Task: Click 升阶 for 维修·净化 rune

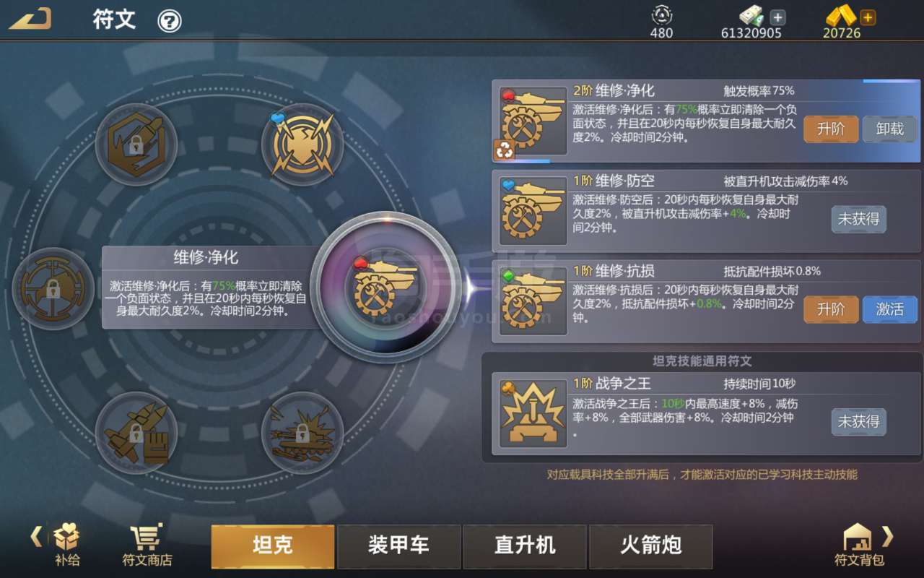Action: click(831, 129)
